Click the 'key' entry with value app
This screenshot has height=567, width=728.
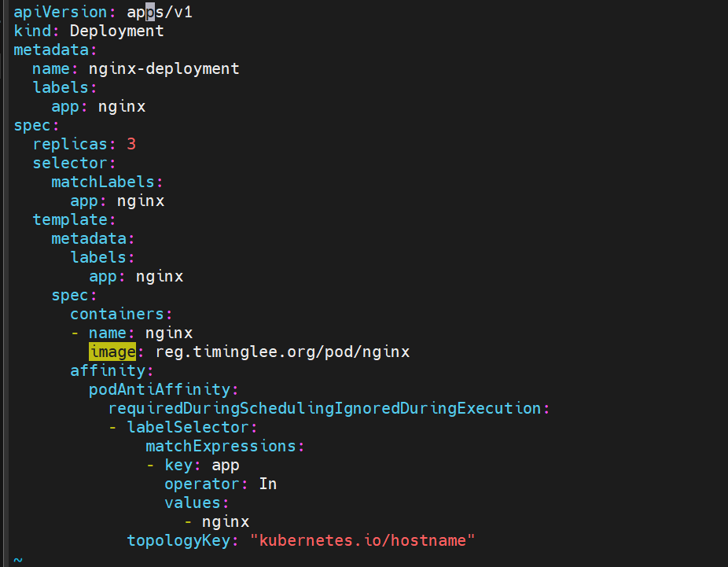[178, 466]
